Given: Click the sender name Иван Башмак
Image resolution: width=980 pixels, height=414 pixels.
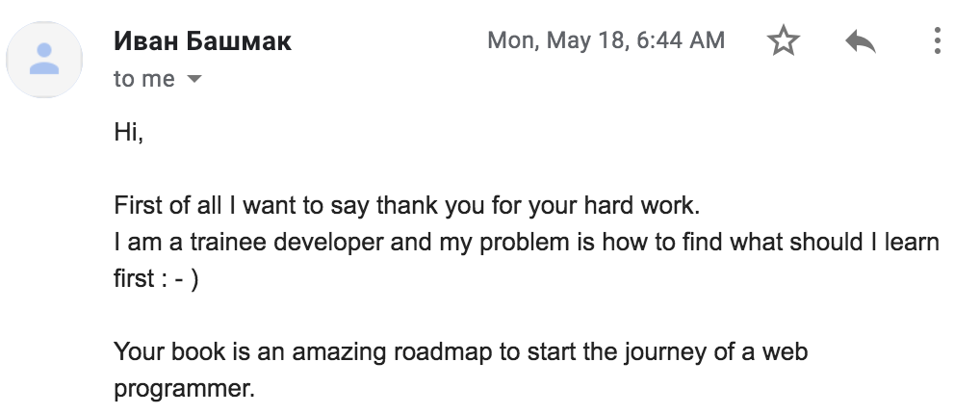Looking at the screenshot, I should (x=202, y=41).
